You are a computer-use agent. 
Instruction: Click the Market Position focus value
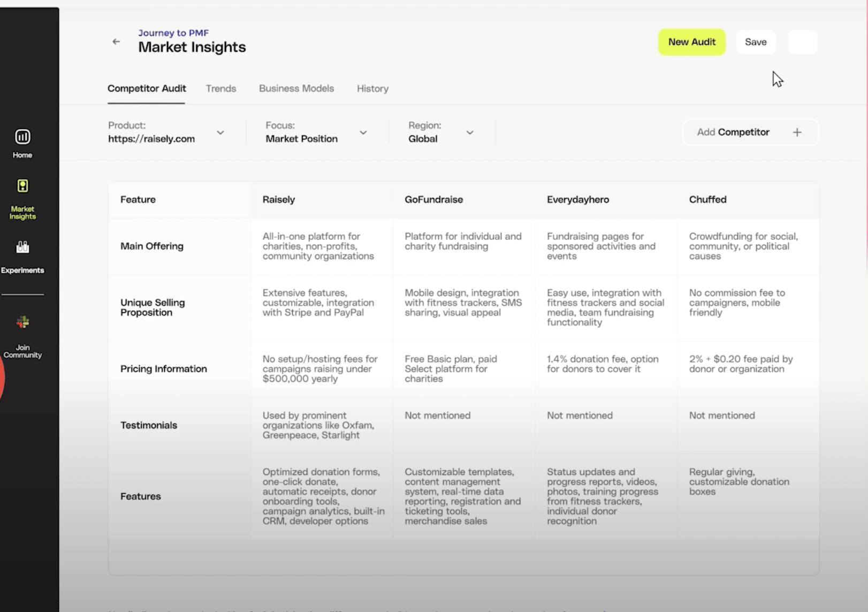pyautogui.click(x=301, y=139)
